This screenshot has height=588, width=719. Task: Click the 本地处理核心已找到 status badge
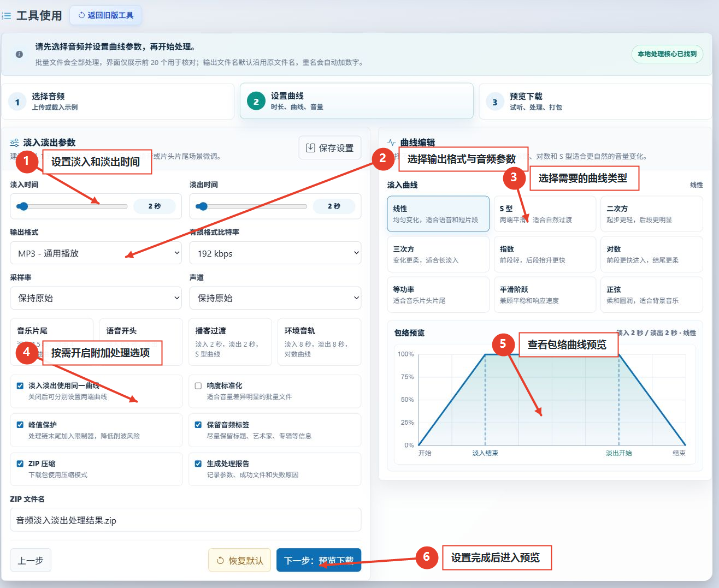[667, 54]
